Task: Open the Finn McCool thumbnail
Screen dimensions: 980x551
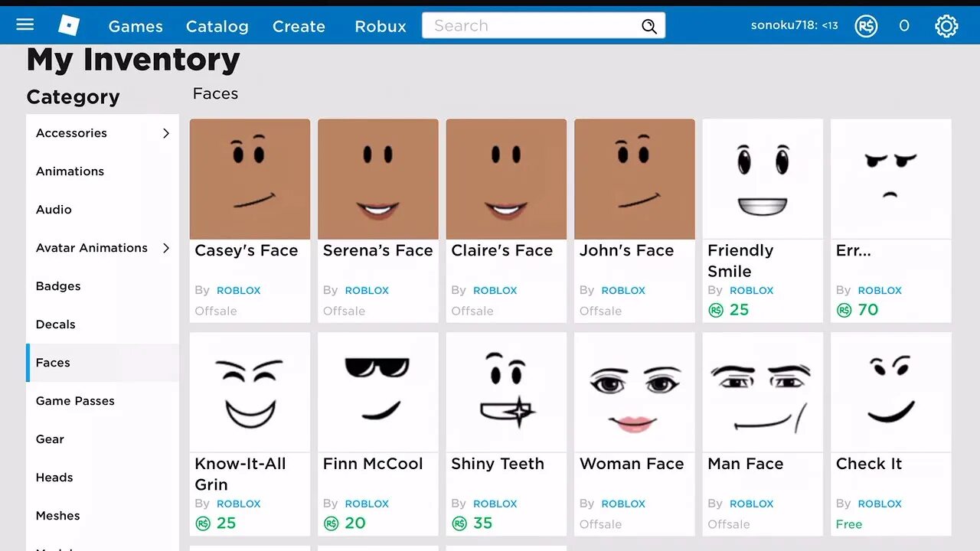Action: [378, 393]
